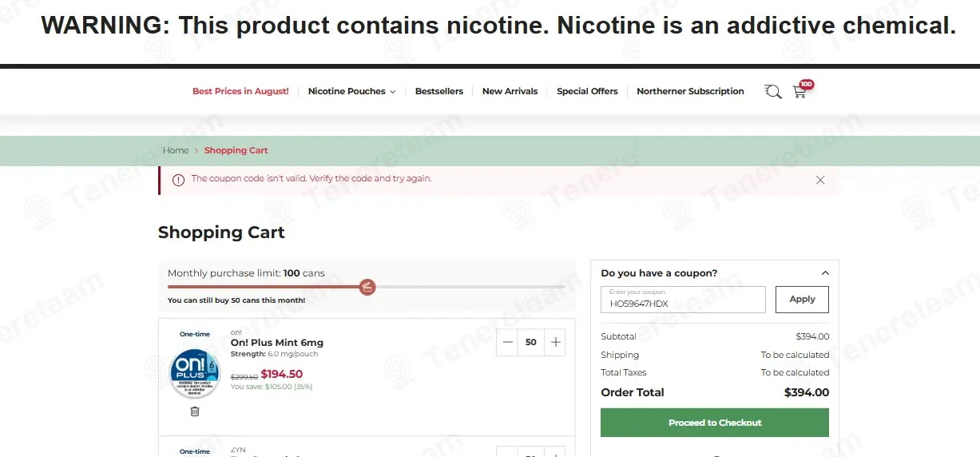This screenshot has height=457, width=980.
Task: Click the Subtotal $394.00 value
Action: click(x=812, y=336)
